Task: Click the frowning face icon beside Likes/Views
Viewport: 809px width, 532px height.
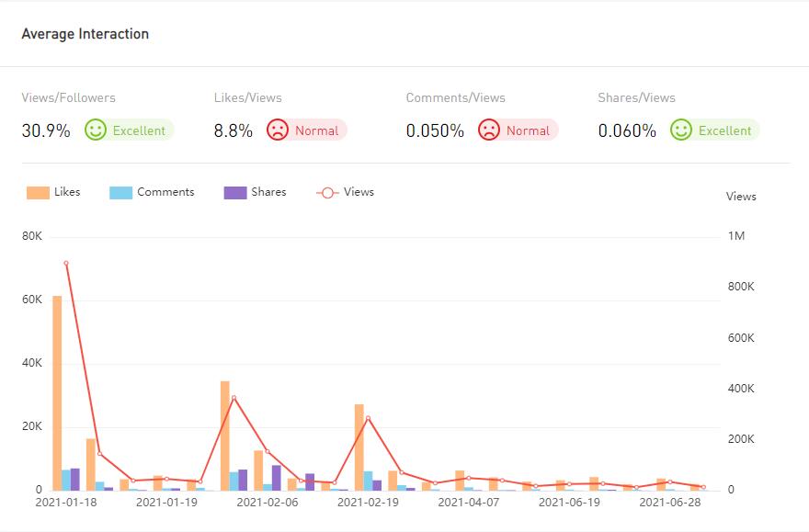Action: point(278,130)
